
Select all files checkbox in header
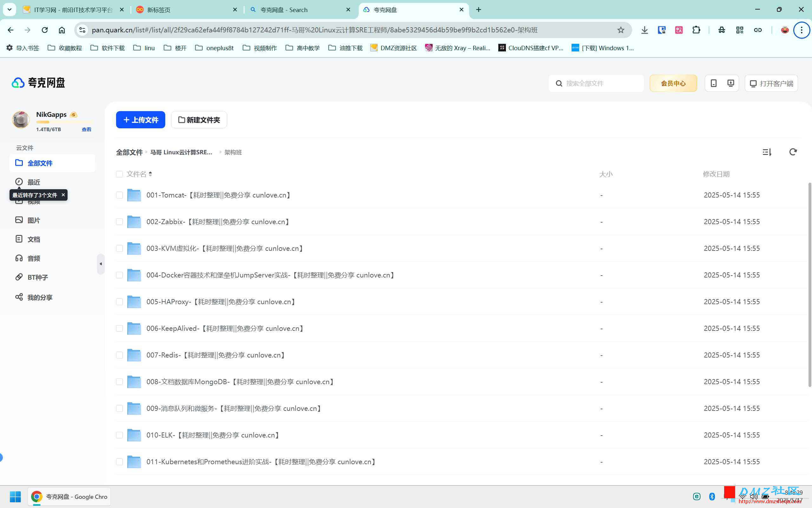point(119,174)
